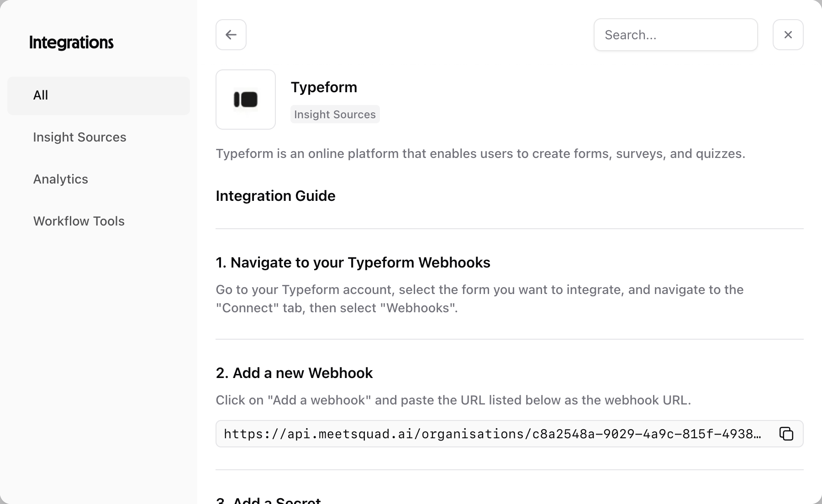822x504 pixels.
Task: Go back using the left arrow button
Action: click(x=231, y=35)
